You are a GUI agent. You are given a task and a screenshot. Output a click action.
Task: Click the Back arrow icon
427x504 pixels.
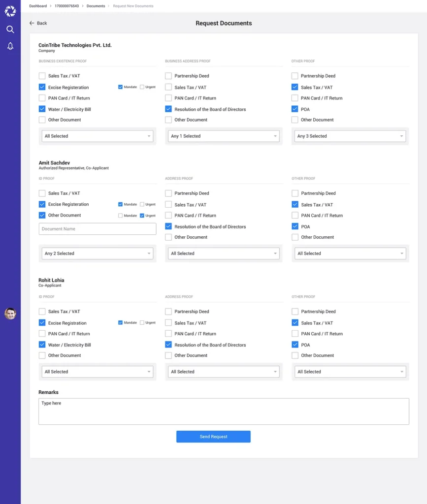click(x=32, y=23)
